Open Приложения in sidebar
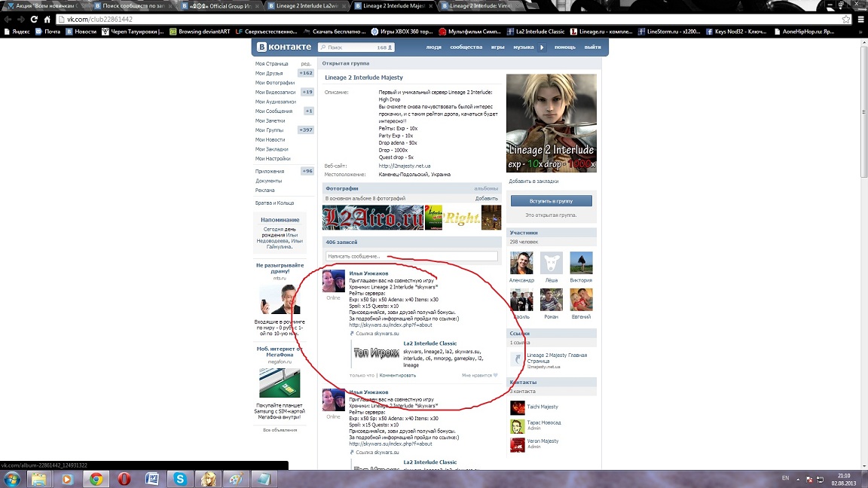This screenshot has width=868, height=488. pyautogui.click(x=270, y=171)
